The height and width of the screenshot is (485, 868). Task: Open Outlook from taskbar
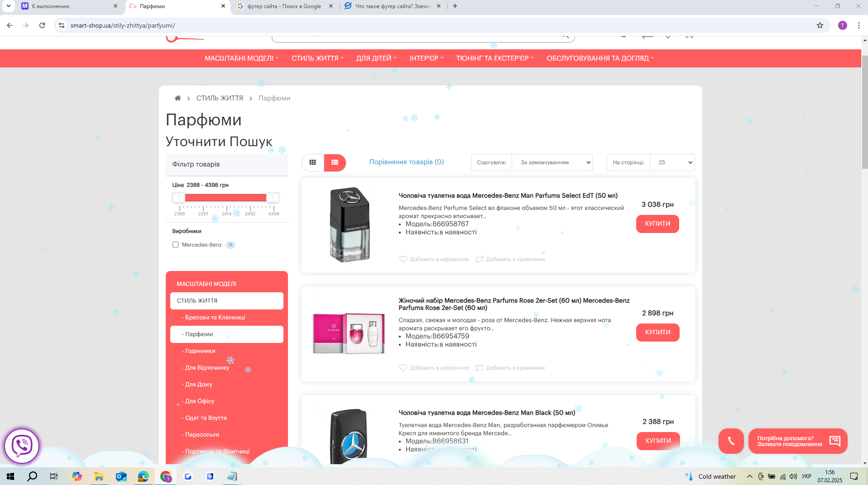(121, 476)
